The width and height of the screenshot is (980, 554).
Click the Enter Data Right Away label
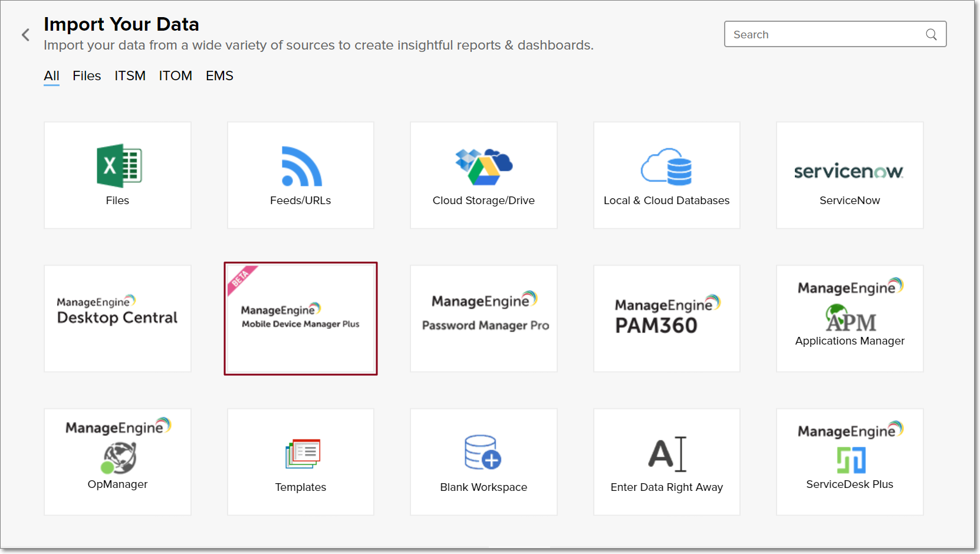667,487
